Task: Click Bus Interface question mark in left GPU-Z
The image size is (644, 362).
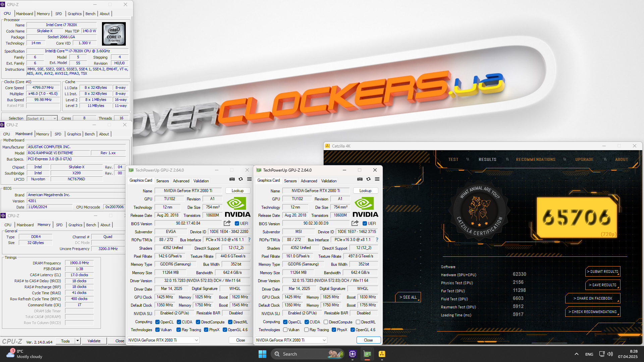Action: (x=249, y=240)
